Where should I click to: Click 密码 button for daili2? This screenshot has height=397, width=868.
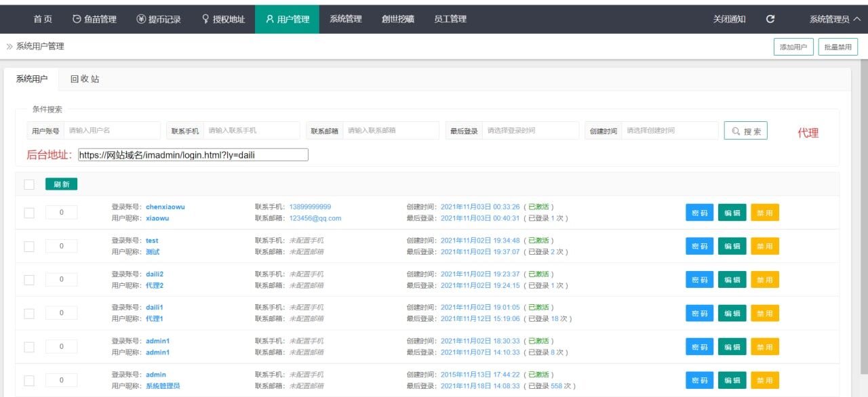click(700, 280)
